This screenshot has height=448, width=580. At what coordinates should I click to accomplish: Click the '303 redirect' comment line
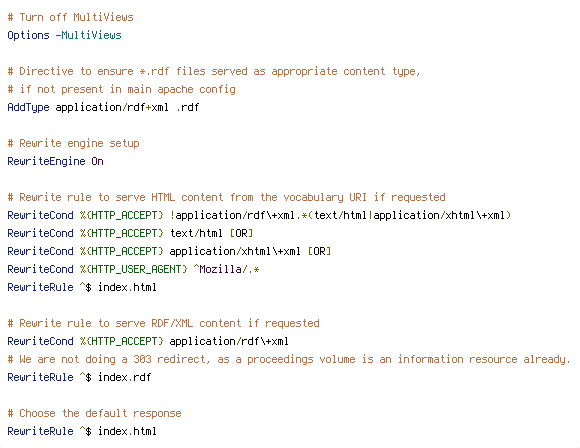(x=289, y=359)
